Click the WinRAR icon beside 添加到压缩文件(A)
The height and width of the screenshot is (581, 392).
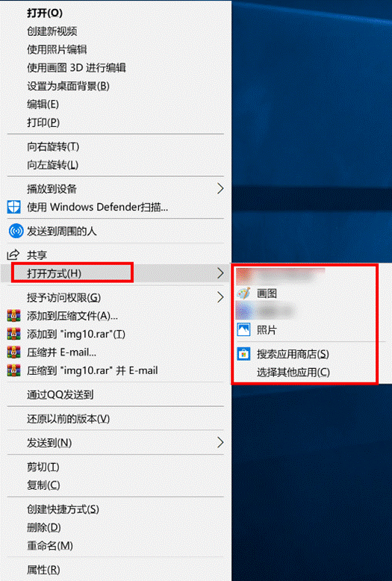pos(13,316)
